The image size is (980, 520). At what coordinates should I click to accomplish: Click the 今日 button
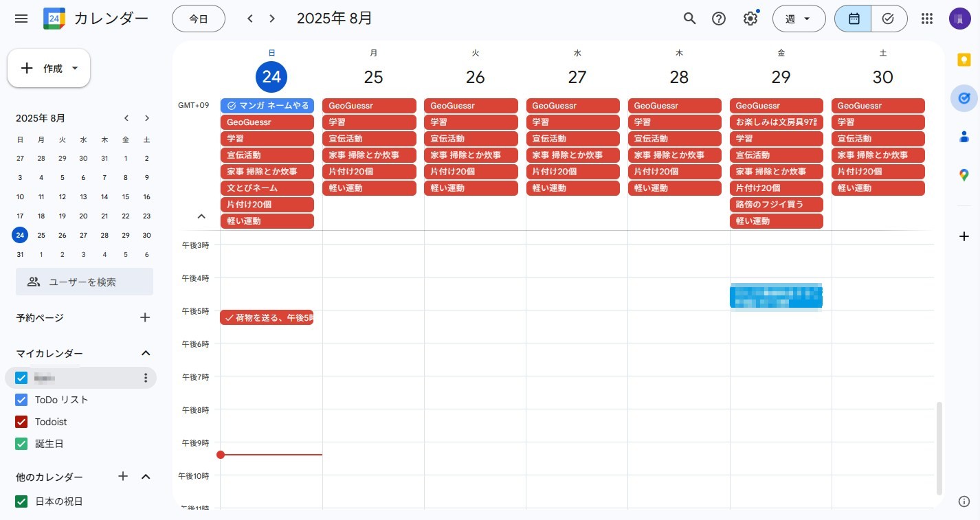(199, 19)
